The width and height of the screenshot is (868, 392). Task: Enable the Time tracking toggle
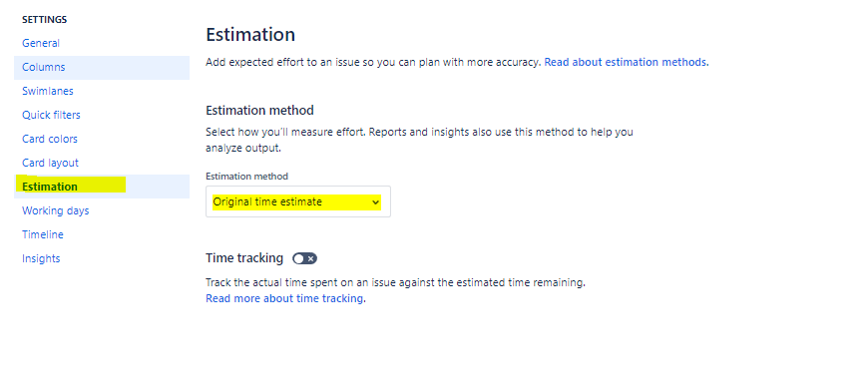tap(304, 258)
